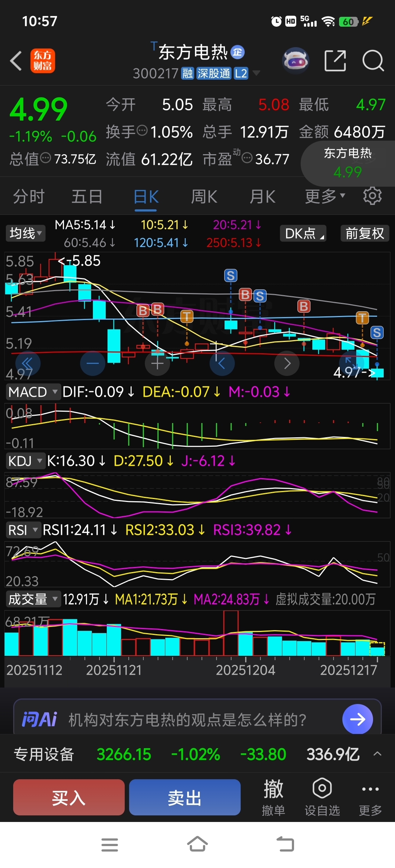The width and height of the screenshot is (395, 868).
Task: Open search with magnifier icon
Action: [373, 61]
